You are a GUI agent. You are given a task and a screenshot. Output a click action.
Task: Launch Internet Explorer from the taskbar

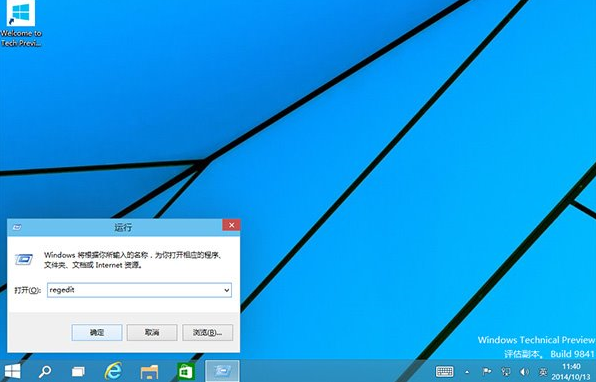[113, 371]
